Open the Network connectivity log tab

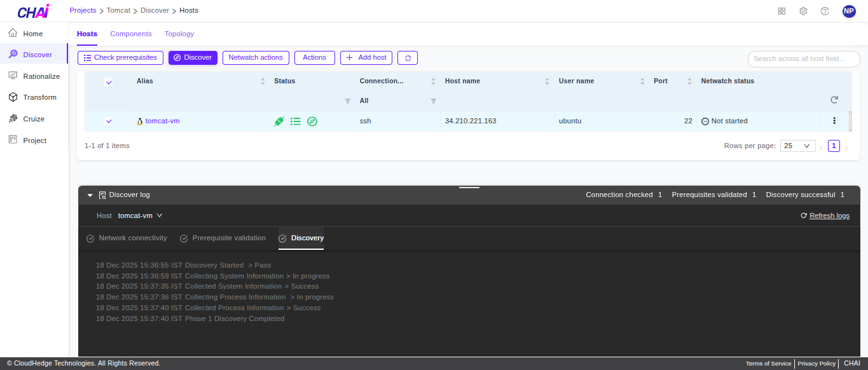click(127, 238)
